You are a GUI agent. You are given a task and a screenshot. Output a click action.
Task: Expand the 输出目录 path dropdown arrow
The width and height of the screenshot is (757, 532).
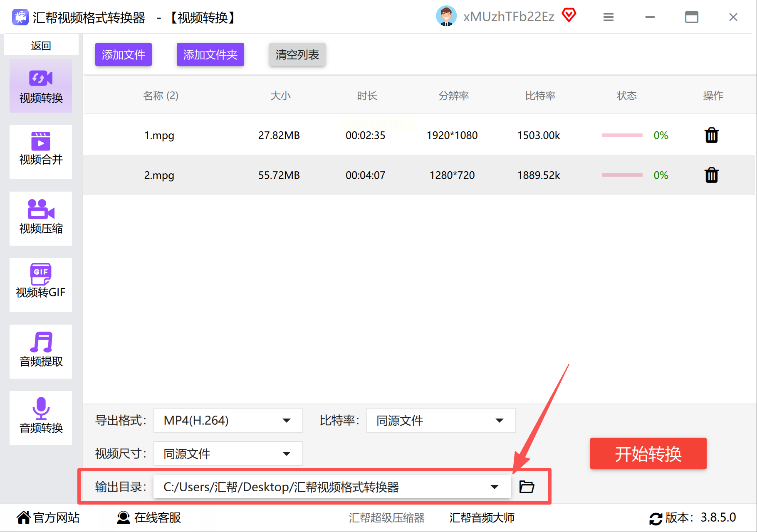pyautogui.click(x=494, y=487)
